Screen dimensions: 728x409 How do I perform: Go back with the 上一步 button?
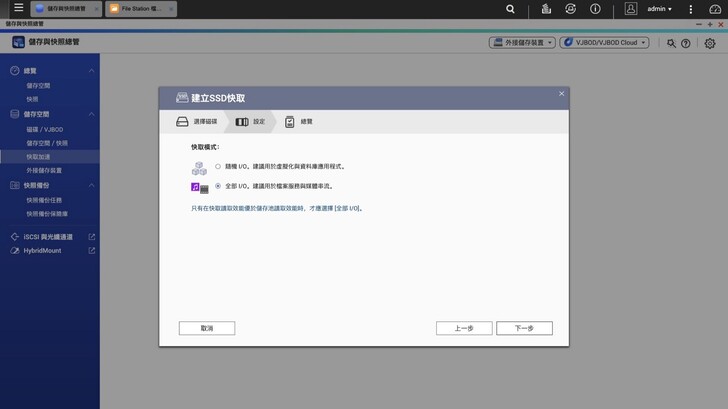tap(464, 328)
